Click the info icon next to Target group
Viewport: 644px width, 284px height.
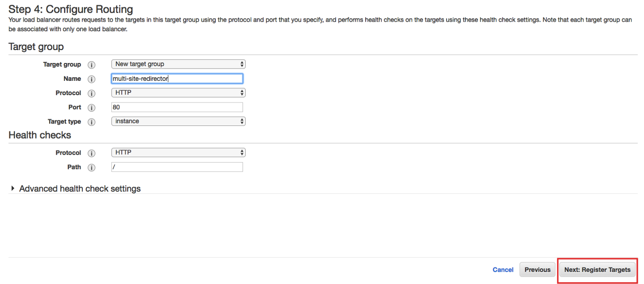point(91,65)
